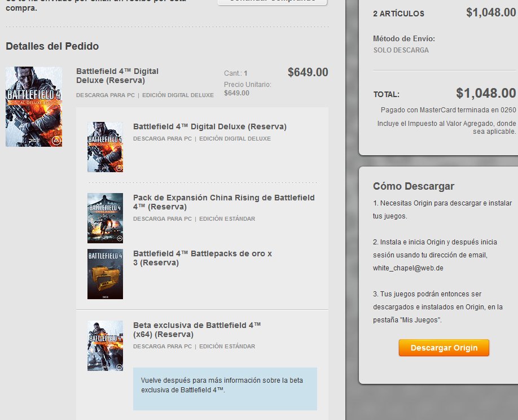
Task: Select the Battlefield 4 Digital Deluxe (Reserva) order title
Action: pyautogui.click(x=117, y=76)
